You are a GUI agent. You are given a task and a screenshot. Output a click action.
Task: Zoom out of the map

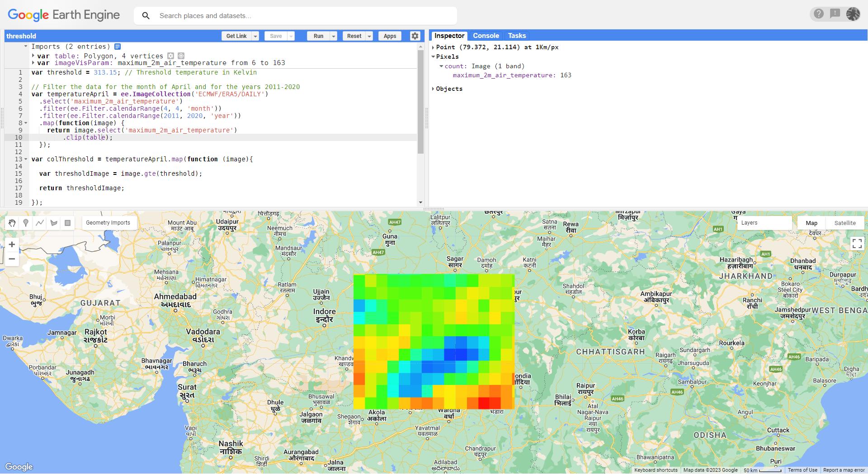[12, 259]
